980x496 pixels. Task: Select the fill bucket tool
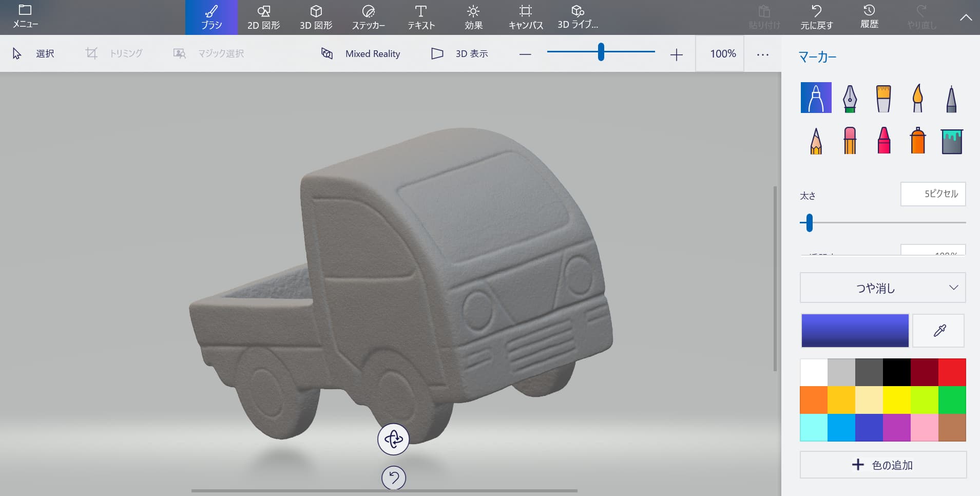[x=951, y=141]
